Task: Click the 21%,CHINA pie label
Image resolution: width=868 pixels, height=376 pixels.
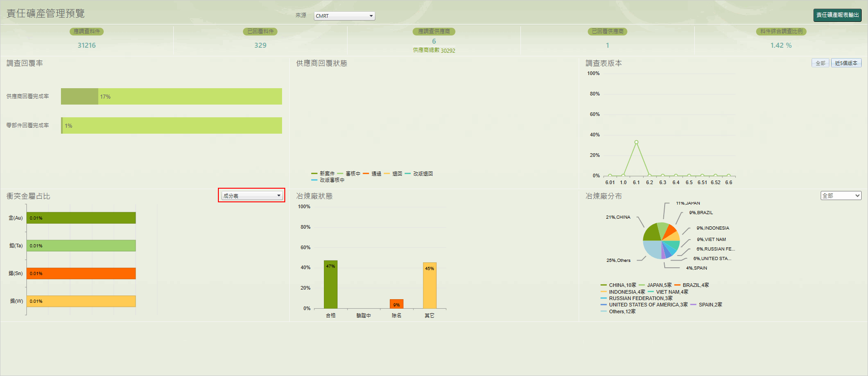Action: click(618, 217)
